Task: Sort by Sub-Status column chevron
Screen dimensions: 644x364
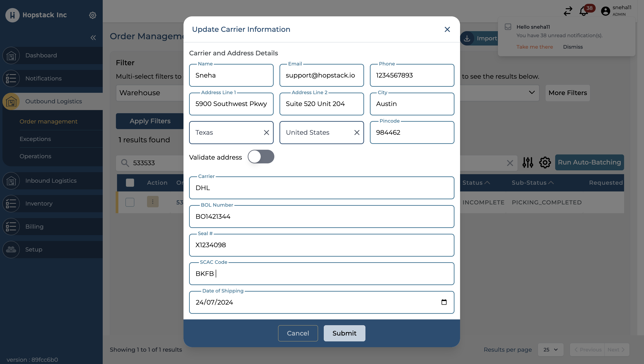Action: pyautogui.click(x=551, y=182)
